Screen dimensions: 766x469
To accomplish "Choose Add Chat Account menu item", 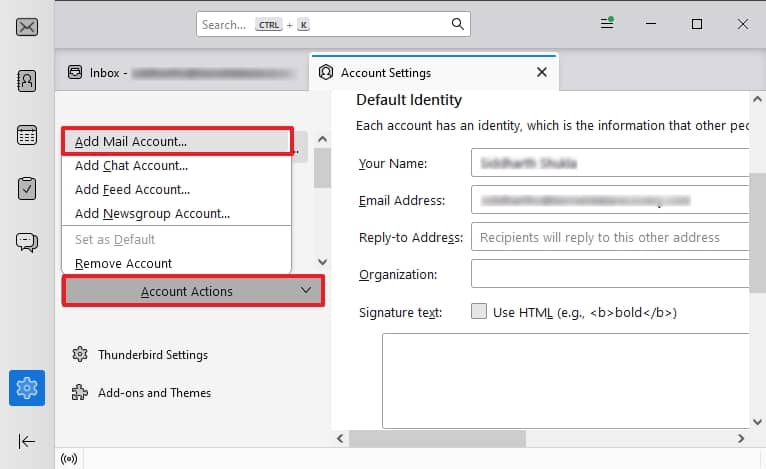I will [176, 166].
